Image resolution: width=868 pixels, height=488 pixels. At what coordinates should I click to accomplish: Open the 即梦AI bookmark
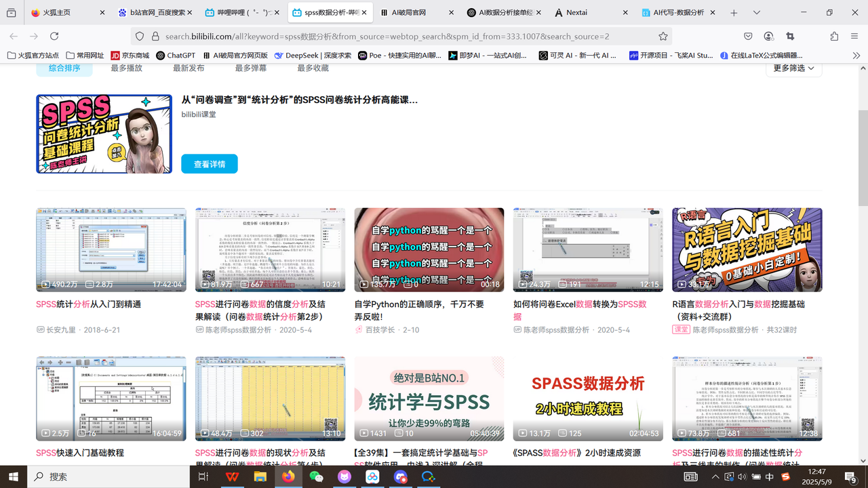point(488,56)
